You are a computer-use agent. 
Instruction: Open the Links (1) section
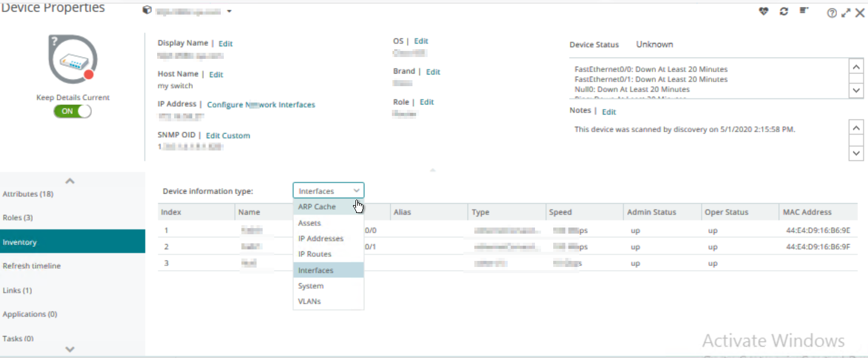click(72, 290)
